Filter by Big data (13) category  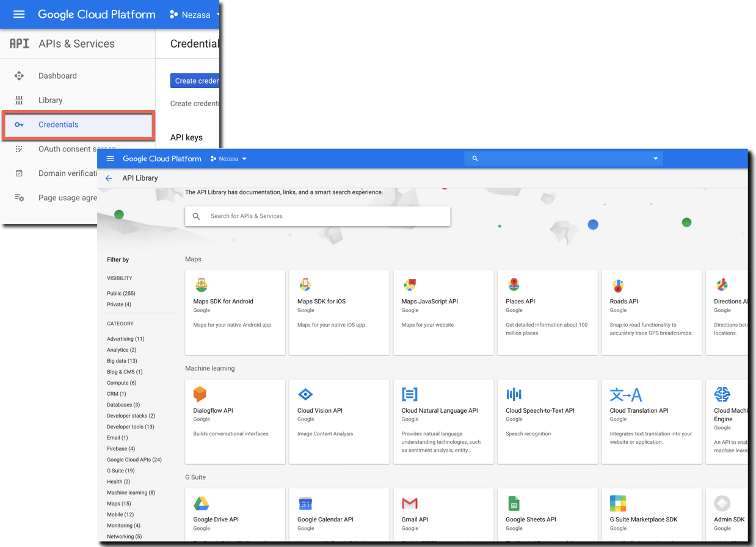click(x=122, y=361)
